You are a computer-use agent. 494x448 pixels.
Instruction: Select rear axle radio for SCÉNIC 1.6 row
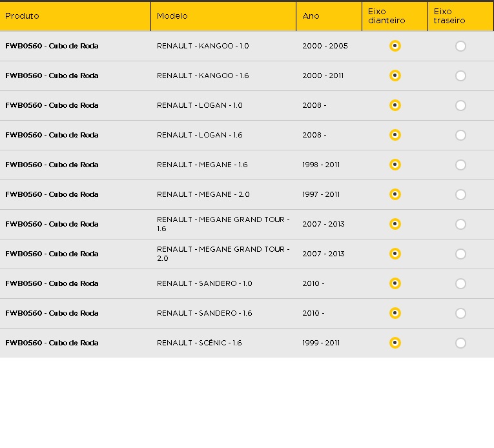[460, 343]
